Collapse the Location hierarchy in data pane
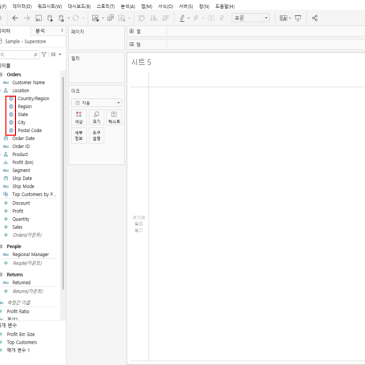 point(1,90)
